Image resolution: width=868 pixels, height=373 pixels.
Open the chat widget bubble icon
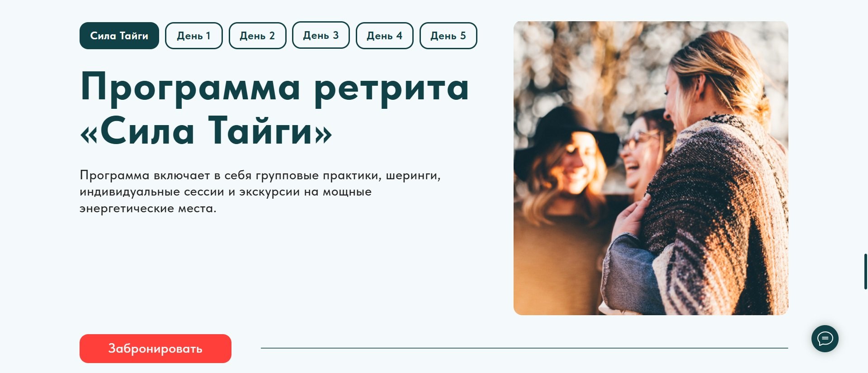(x=825, y=339)
